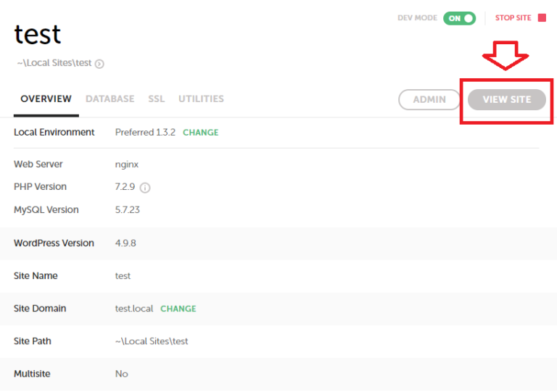This screenshot has width=557, height=392.
Task: Open the SSL tab
Action: click(157, 99)
